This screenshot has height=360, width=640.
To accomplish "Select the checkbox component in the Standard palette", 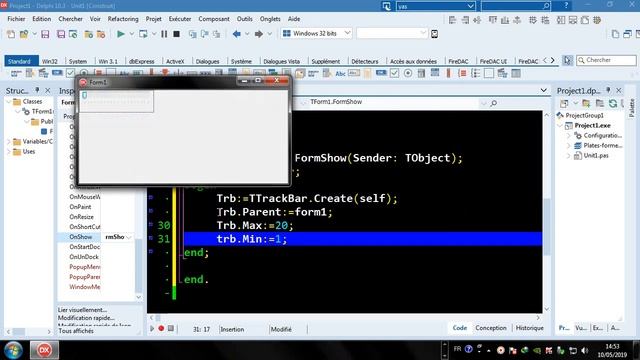I will click(x=70, y=73).
